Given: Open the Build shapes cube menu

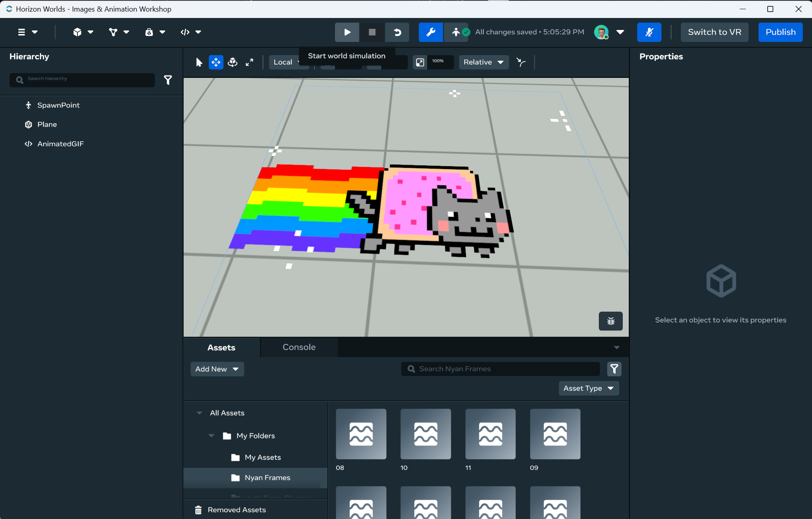Looking at the screenshot, I should click(83, 32).
